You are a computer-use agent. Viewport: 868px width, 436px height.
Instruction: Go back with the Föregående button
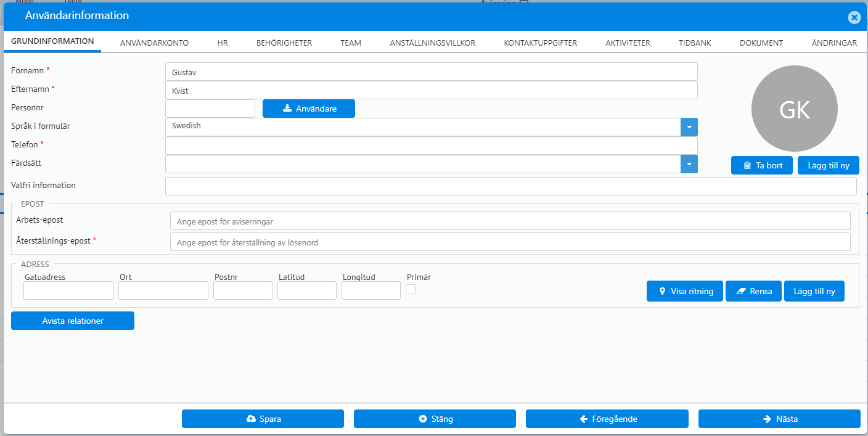point(607,419)
